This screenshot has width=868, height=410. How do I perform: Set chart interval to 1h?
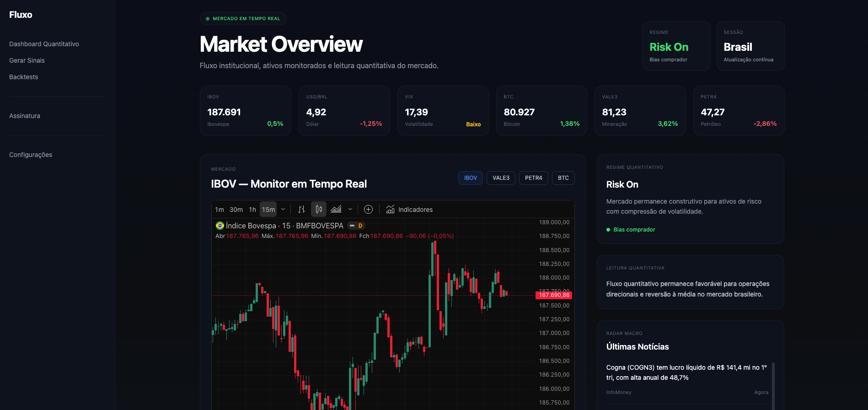tap(252, 210)
